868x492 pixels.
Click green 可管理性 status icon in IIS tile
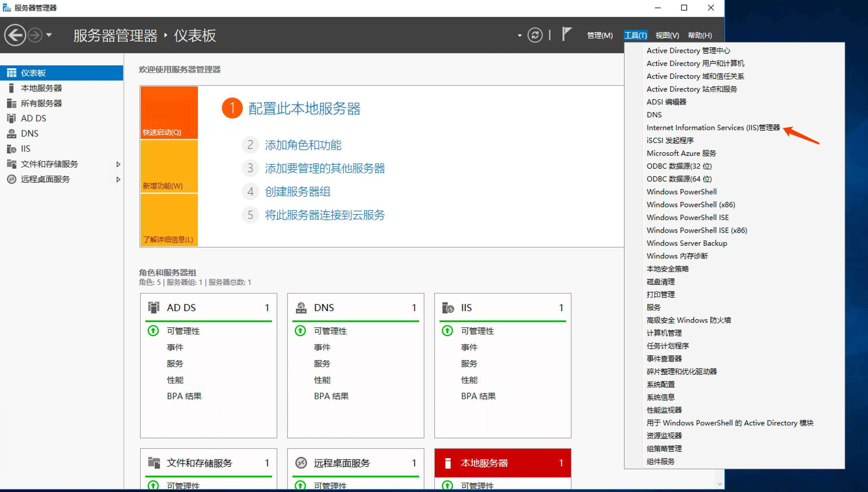(x=447, y=330)
